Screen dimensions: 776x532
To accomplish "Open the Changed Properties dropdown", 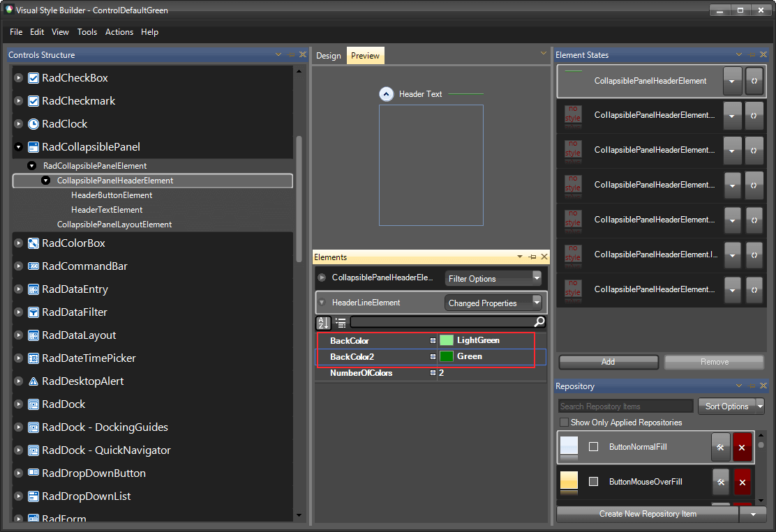I will 493,303.
